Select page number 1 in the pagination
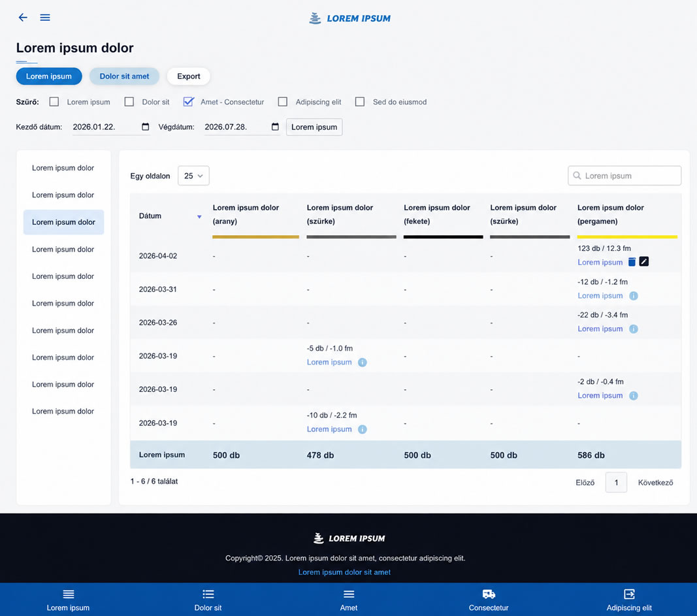Viewport: 697px width, 616px height. point(616,482)
